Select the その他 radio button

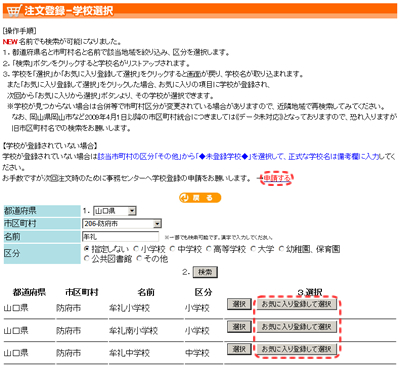pos(139,259)
